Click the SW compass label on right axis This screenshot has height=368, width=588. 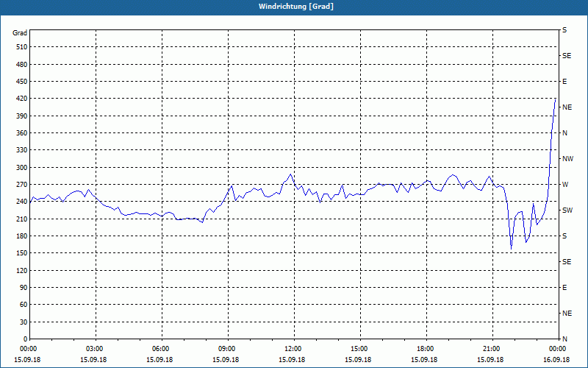tap(567, 210)
